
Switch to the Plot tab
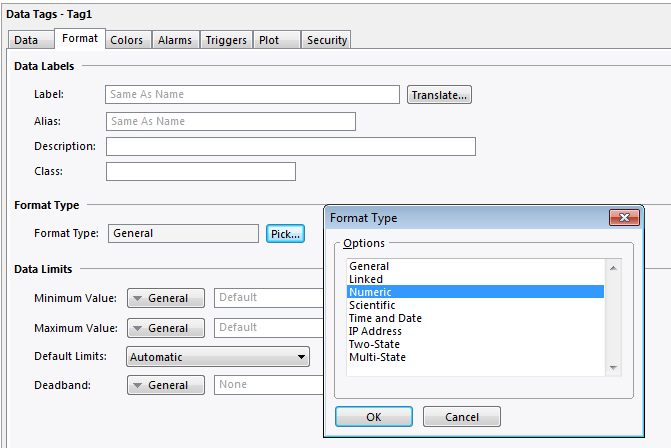coord(276,40)
